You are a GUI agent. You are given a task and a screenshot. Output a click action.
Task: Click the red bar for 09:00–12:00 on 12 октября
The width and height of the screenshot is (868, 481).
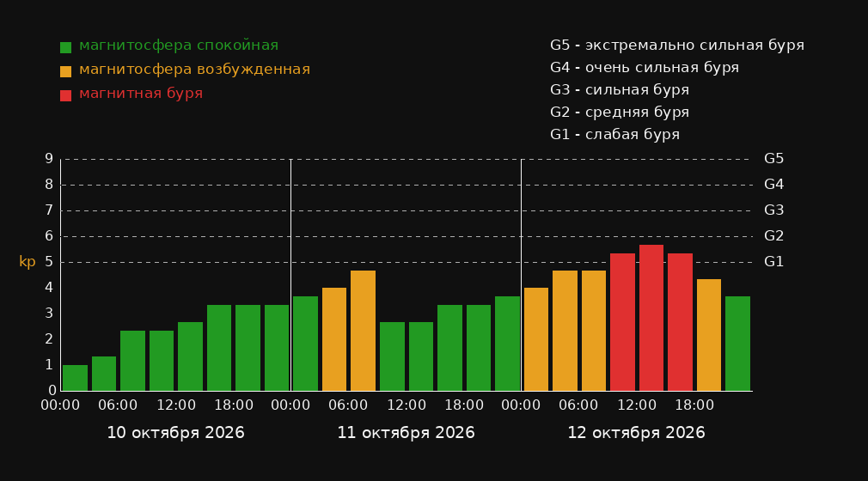(622, 322)
